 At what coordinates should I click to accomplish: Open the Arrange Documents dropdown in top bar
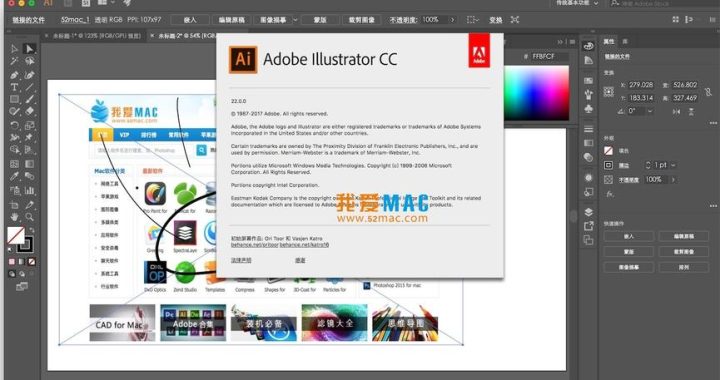click(106, 3)
